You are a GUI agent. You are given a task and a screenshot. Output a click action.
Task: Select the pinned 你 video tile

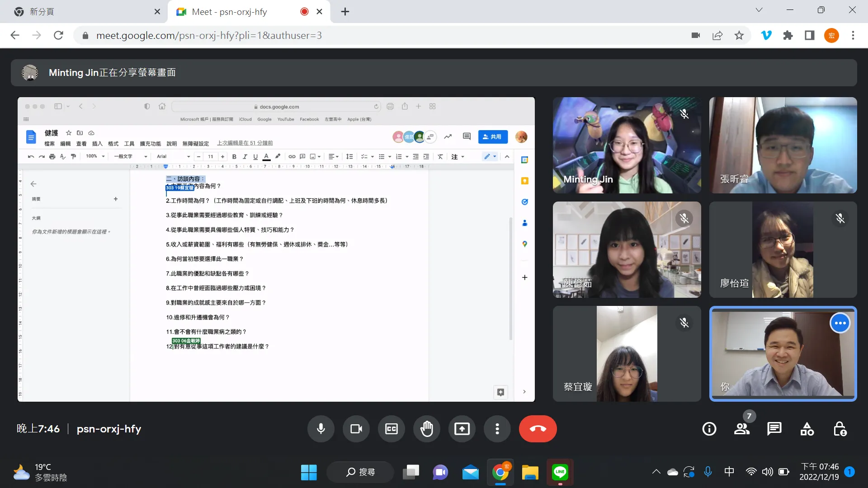[783, 354]
